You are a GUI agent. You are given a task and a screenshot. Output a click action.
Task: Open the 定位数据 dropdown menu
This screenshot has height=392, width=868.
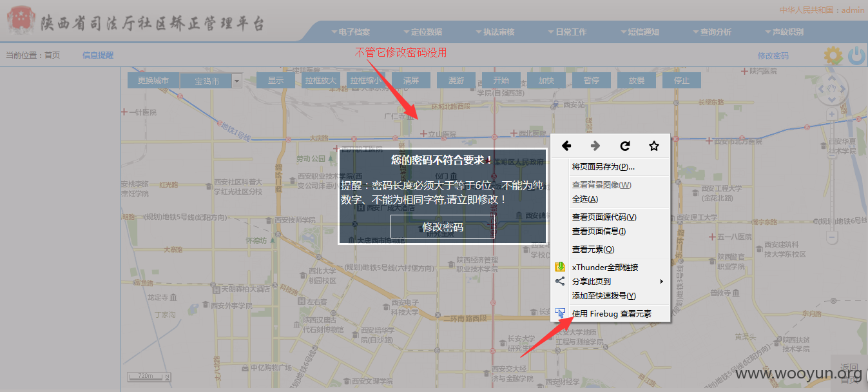point(423,32)
